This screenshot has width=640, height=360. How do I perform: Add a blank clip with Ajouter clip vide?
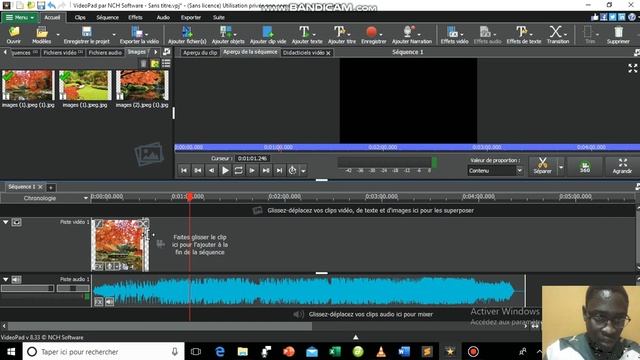[x=268, y=35]
